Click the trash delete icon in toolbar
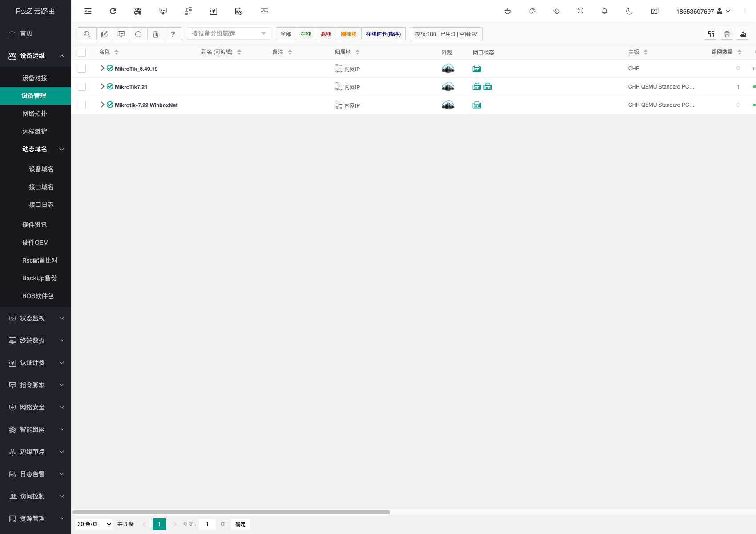The image size is (756, 534). click(x=156, y=34)
